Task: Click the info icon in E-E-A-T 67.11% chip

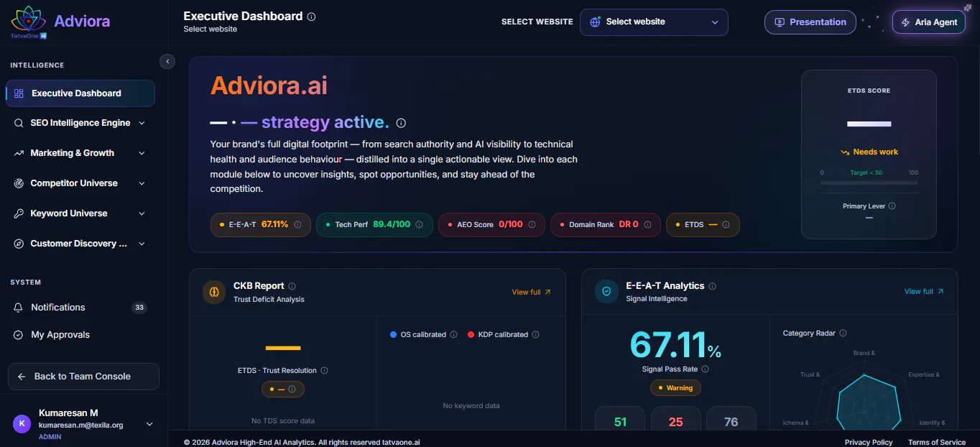Action: 297,224
